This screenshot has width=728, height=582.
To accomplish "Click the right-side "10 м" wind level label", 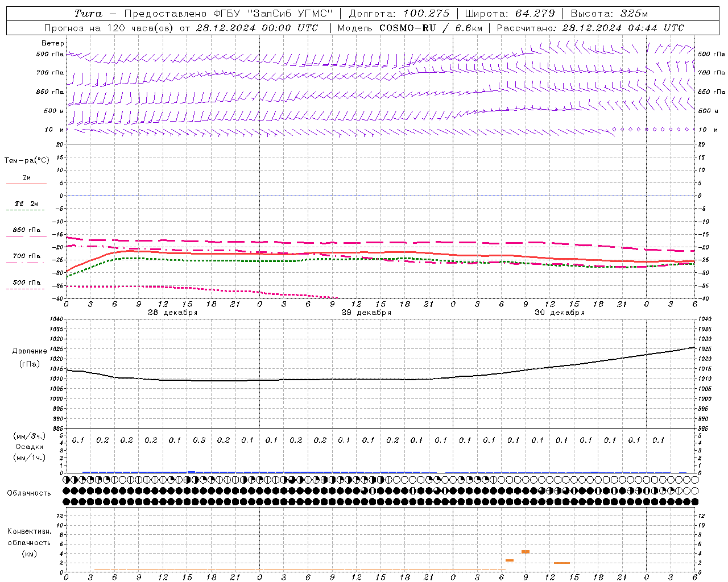I will [707, 130].
